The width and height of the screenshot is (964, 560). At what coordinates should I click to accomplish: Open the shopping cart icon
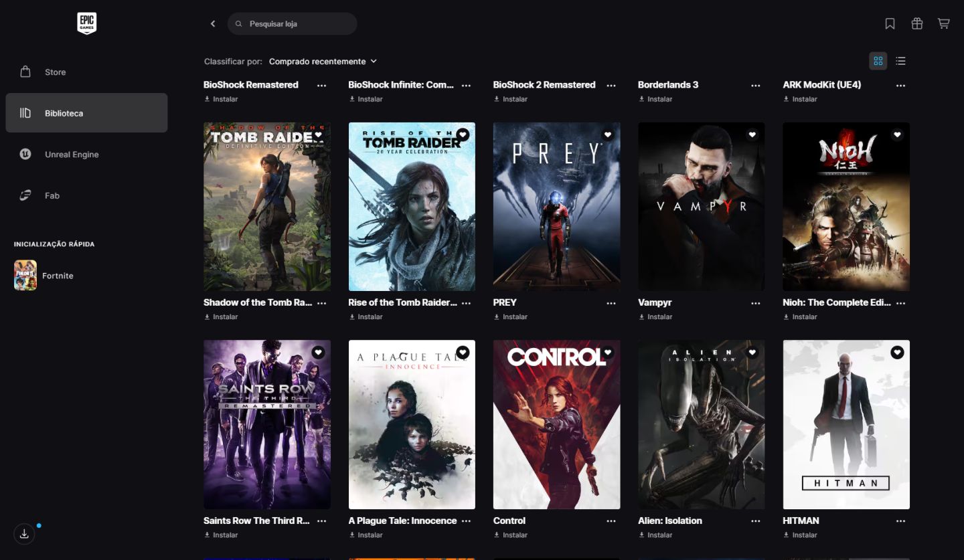(944, 24)
